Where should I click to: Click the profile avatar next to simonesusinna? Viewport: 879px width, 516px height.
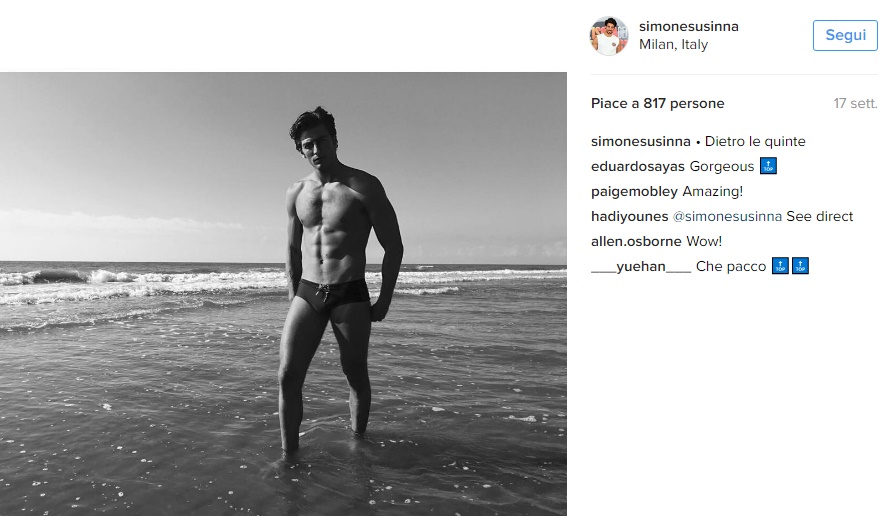click(608, 35)
